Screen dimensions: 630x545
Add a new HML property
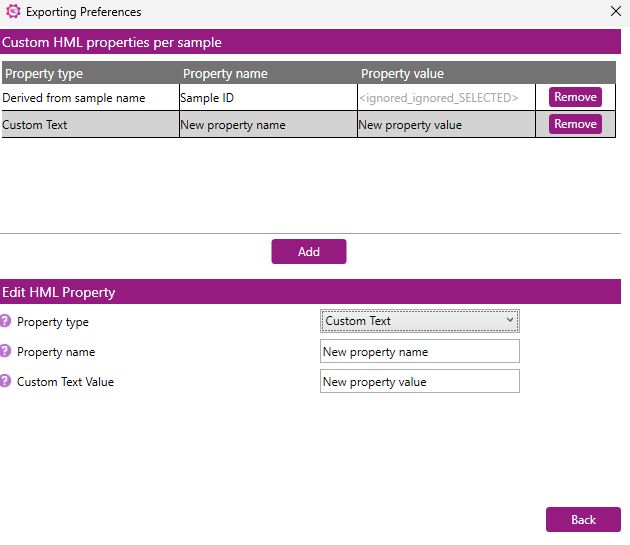click(x=309, y=252)
